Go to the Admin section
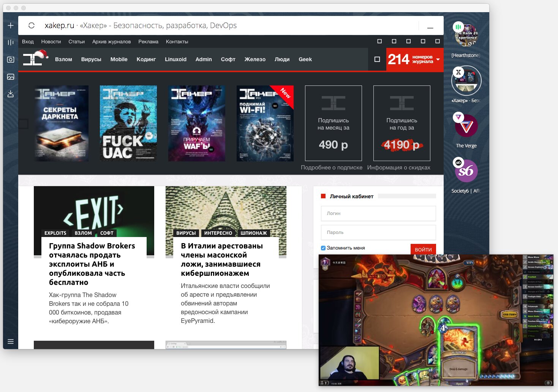 [x=204, y=59]
